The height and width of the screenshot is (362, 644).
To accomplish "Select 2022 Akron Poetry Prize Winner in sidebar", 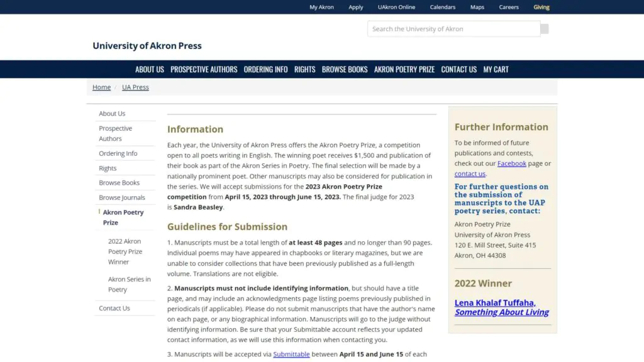I will coord(125,251).
